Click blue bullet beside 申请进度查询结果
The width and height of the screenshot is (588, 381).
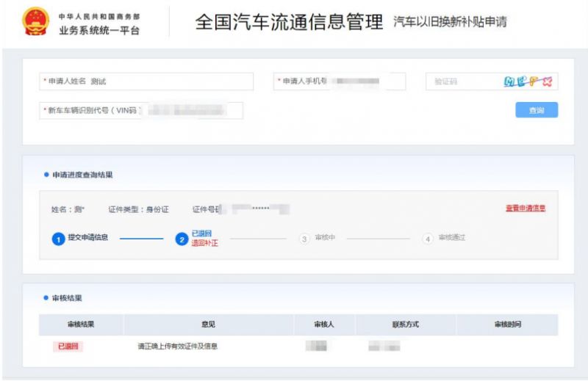click(x=46, y=175)
